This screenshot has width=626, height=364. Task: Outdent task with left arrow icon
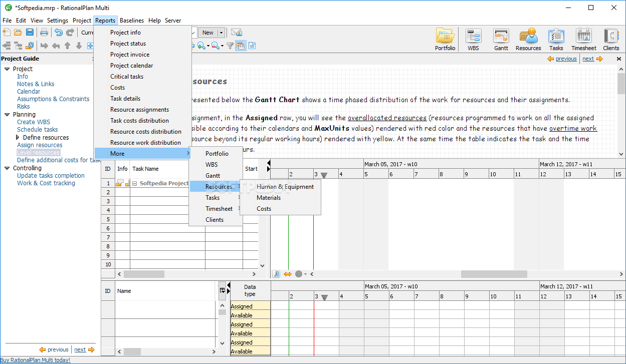[x=56, y=46]
